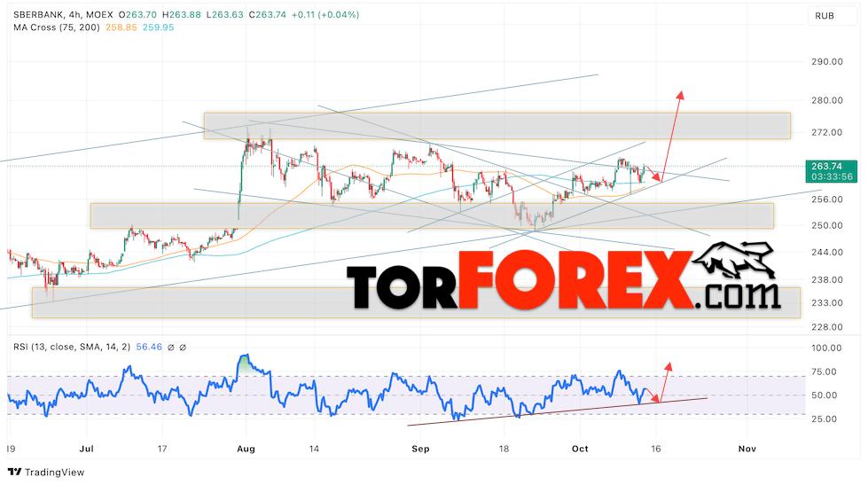Click the 238.00 price axis label
This screenshot has width=868, height=485.
pos(827,279)
